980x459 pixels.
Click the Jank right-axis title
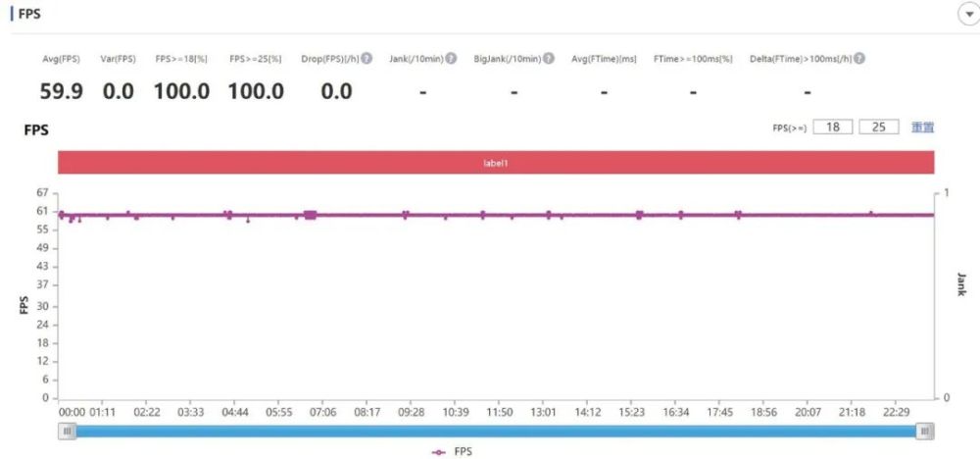(961, 284)
